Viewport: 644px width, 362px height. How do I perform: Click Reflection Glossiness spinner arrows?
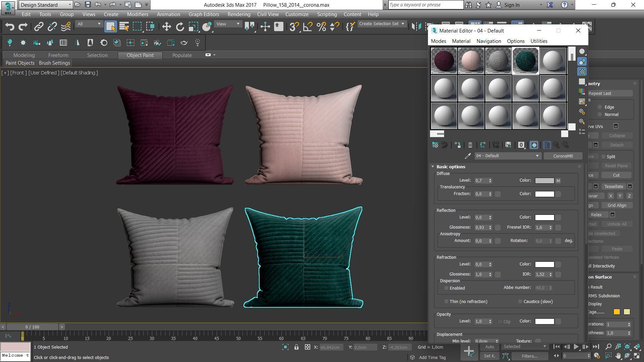pyautogui.click(x=490, y=228)
